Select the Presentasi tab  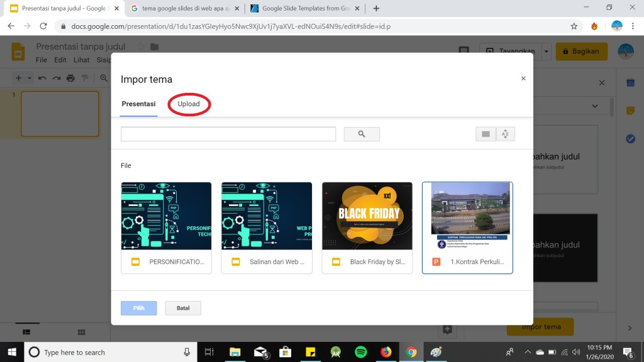point(138,104)
